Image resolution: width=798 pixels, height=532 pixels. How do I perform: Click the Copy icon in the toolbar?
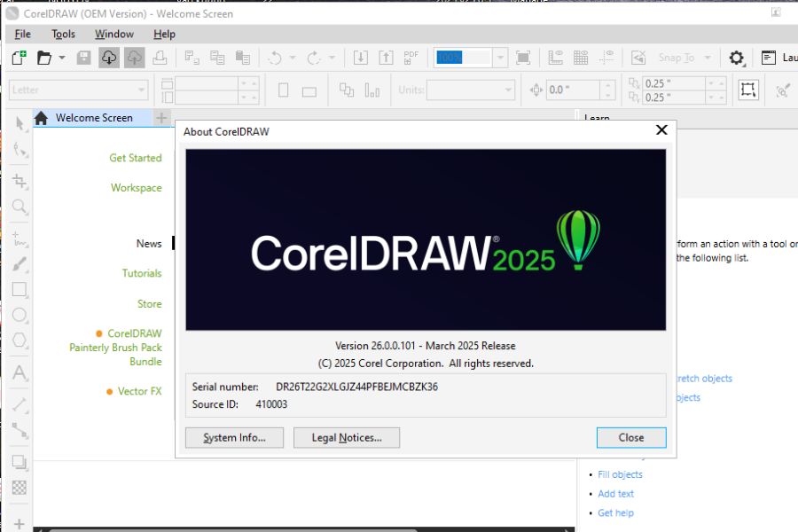point(217,58)
